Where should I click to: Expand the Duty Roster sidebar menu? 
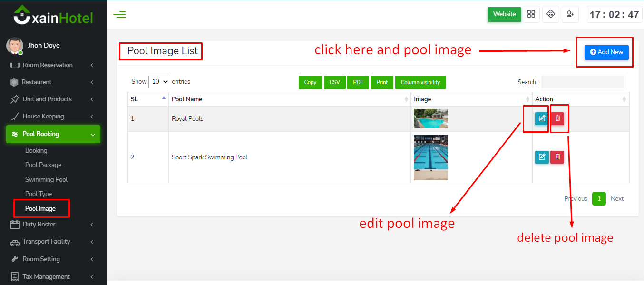[52, 225]
